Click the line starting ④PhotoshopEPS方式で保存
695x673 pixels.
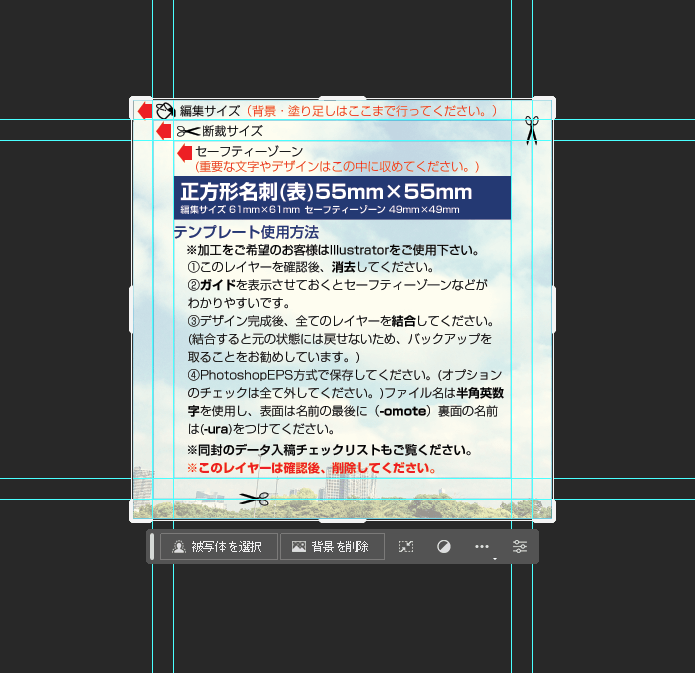pyautogui.click(x=344, y=375)
